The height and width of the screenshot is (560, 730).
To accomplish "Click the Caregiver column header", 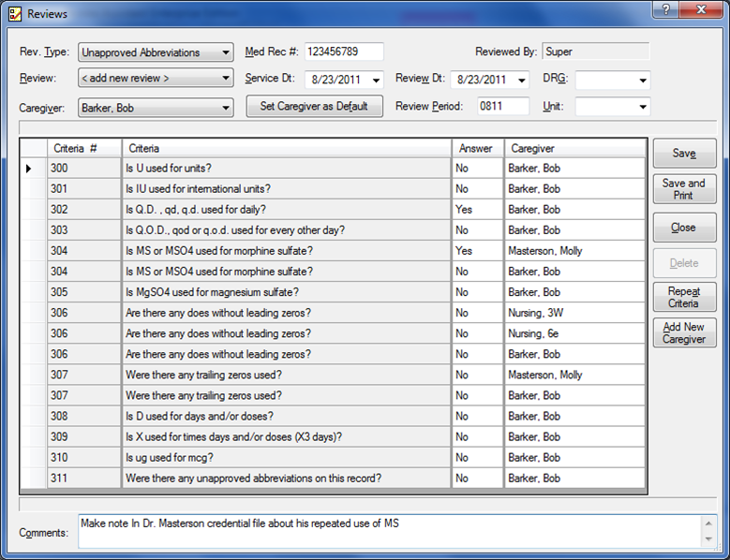I will (575, 148).
